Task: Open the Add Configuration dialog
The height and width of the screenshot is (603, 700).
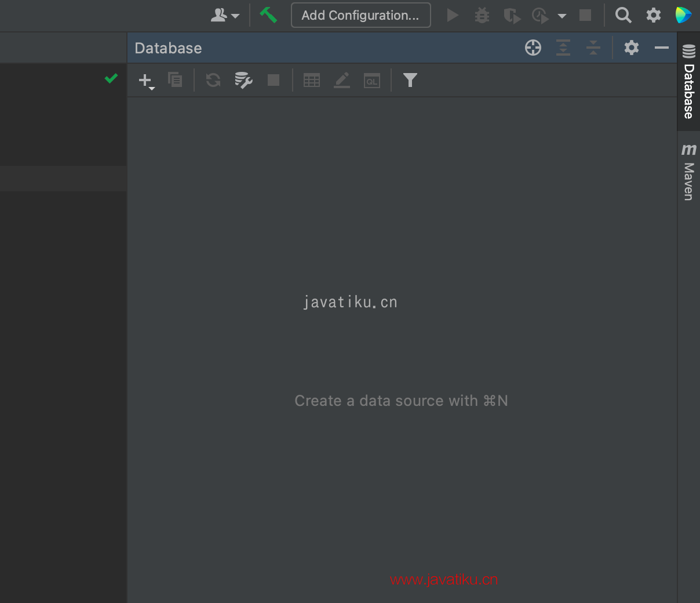Action: (360, 15)
